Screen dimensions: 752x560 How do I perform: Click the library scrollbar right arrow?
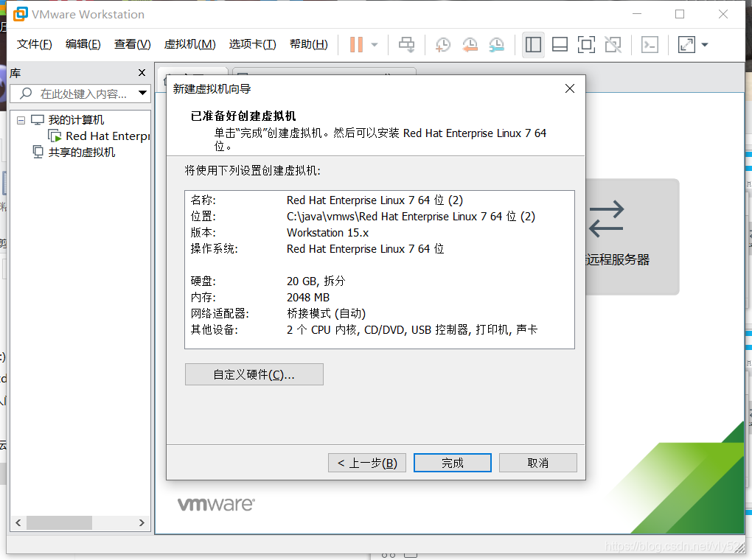pos(142,522)
